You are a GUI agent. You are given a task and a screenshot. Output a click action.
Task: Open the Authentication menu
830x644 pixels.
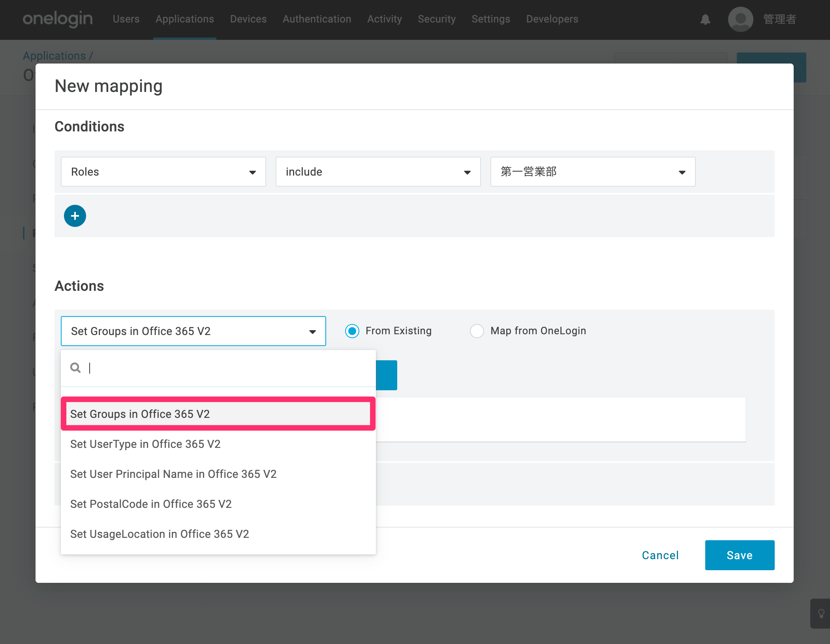pyautogui.click(x=317, y=19)
